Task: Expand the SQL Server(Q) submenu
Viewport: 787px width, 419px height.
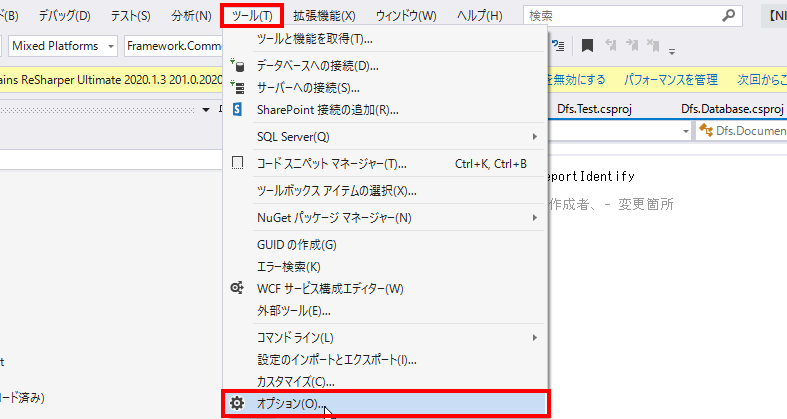Action: [385, 136]
